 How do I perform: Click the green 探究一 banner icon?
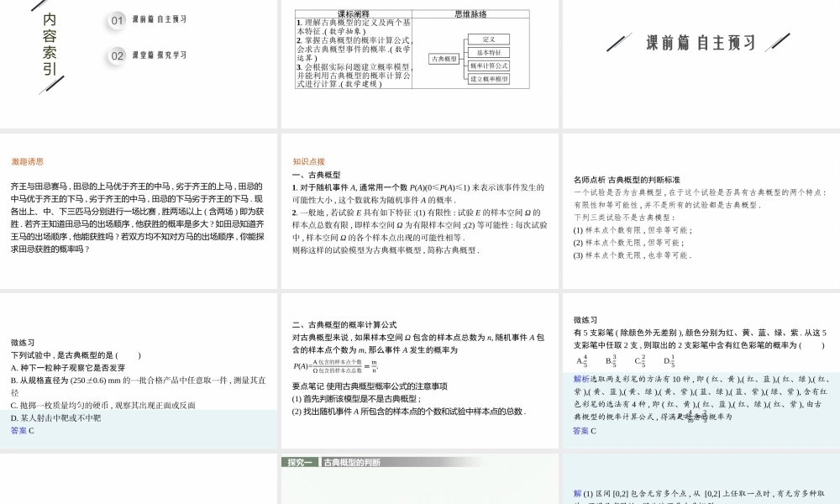tap(302, 461)
